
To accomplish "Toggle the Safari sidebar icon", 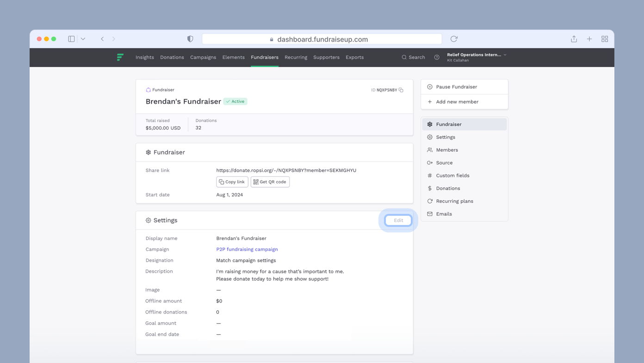I will [x=71, y=39].
